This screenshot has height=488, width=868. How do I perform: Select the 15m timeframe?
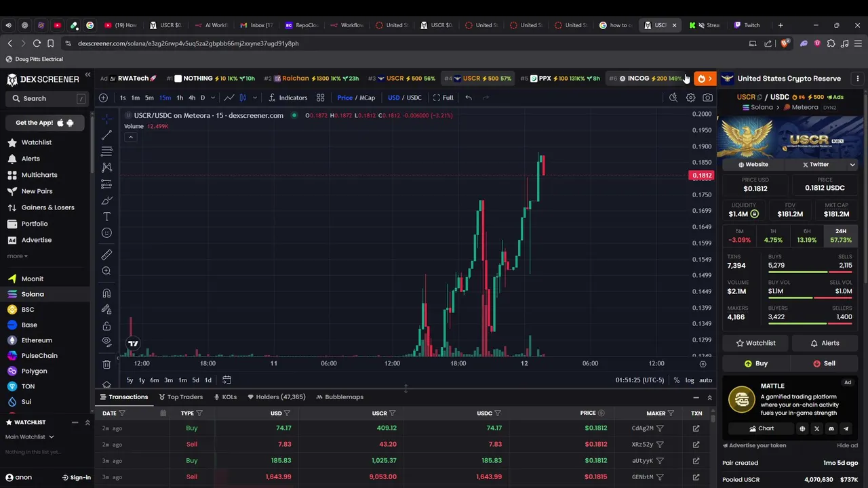pos(165,98)
